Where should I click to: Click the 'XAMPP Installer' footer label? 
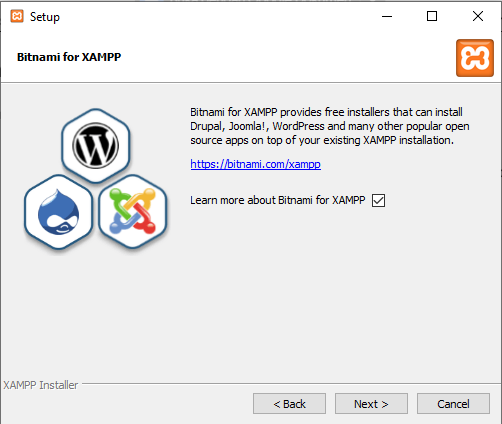pyautogui.click(x=40, y=385)
